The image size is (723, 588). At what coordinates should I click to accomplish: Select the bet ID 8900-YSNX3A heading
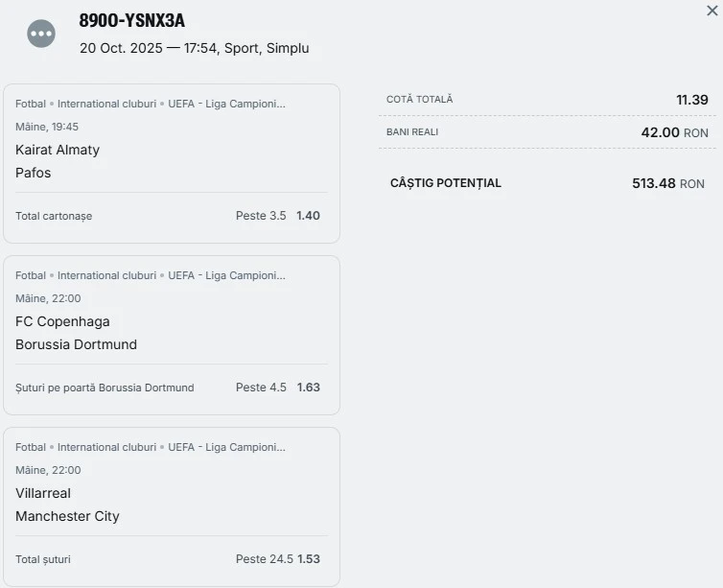(x=132, y=21)
